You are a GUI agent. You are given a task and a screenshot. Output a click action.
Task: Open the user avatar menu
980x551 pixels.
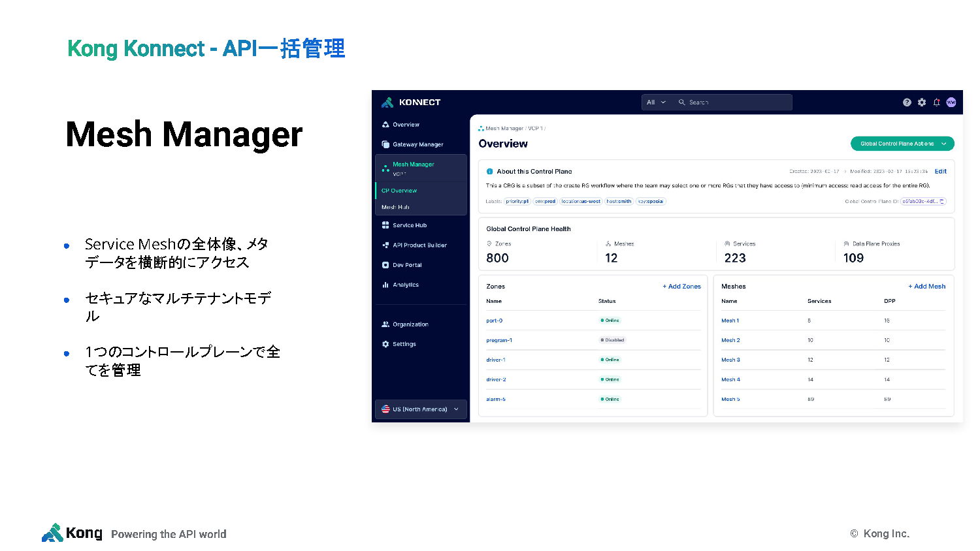click(x=951, y=102)
